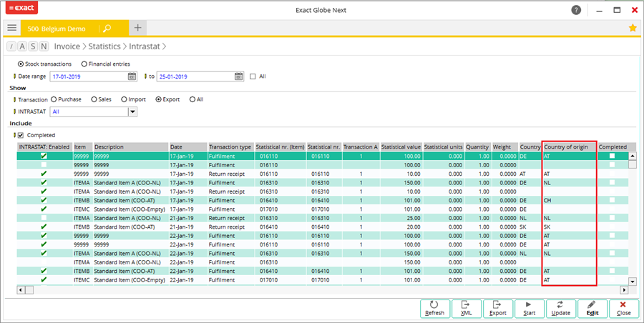Sort by Completed column header

613,147
